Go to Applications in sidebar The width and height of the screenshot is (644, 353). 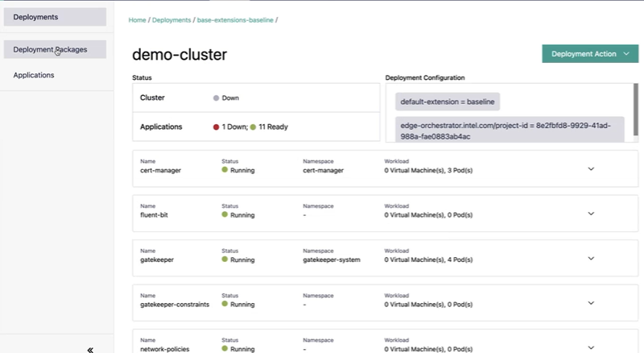[34, 75]
